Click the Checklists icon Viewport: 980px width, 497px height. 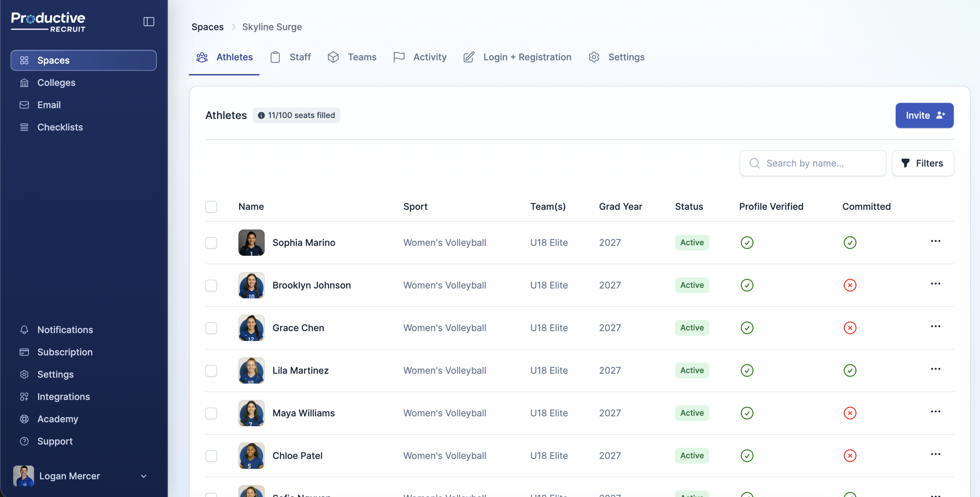24,127
